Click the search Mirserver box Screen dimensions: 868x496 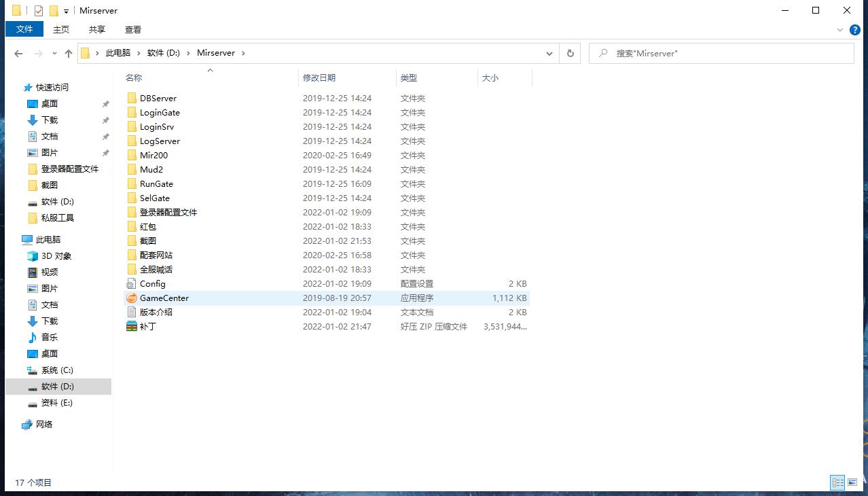point(721,53)
